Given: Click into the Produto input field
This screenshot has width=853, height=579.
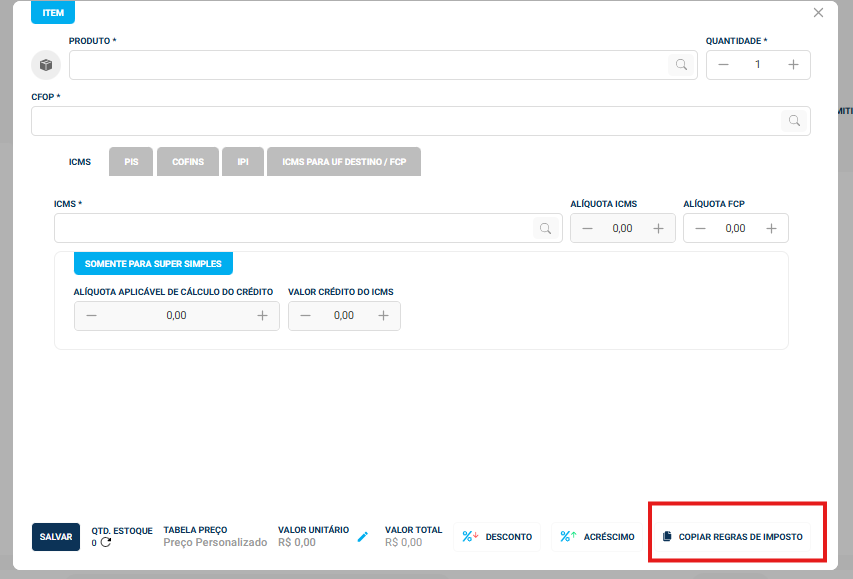Looking at the screenshot, I should [x=366, y=65].
